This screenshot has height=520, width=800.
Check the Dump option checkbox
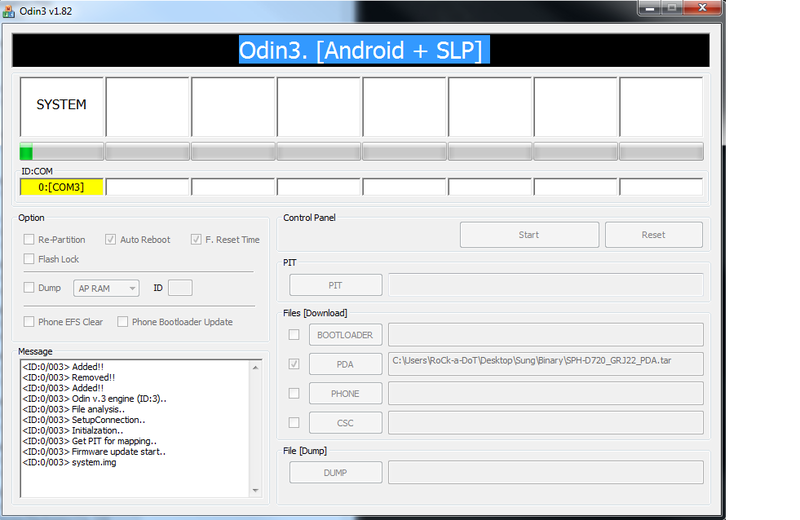click(x=29, y=288)
